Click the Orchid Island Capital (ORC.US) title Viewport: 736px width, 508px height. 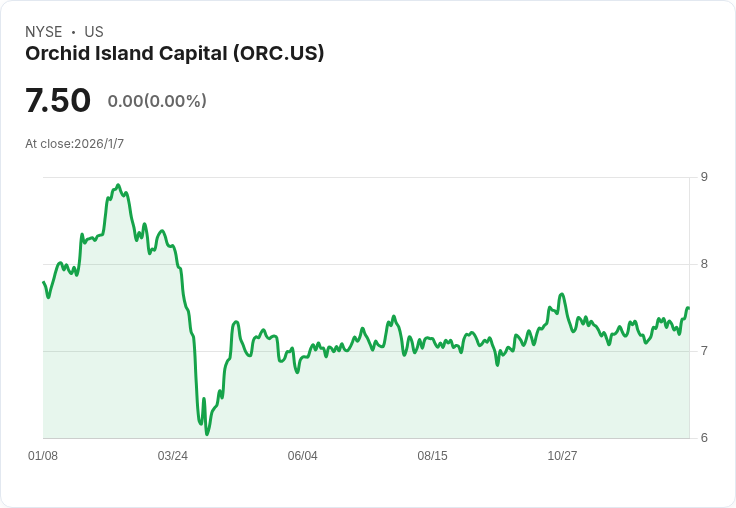click(174, 54)
